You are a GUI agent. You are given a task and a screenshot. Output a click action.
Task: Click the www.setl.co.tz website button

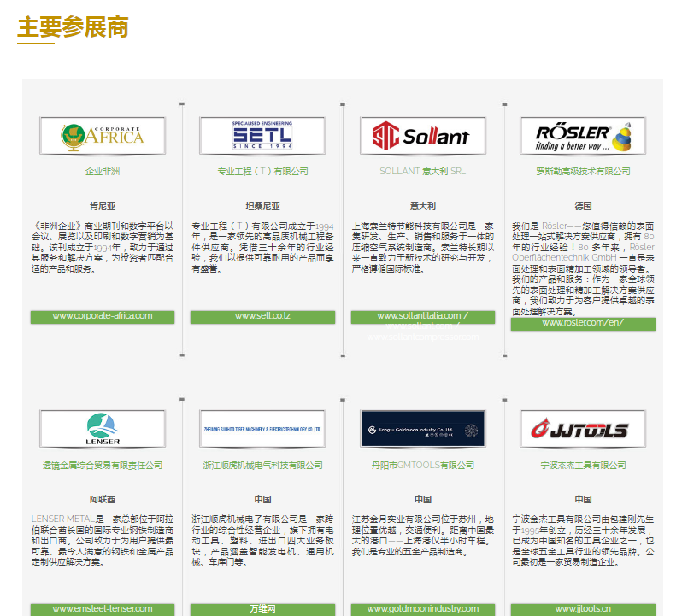(262, 316)
